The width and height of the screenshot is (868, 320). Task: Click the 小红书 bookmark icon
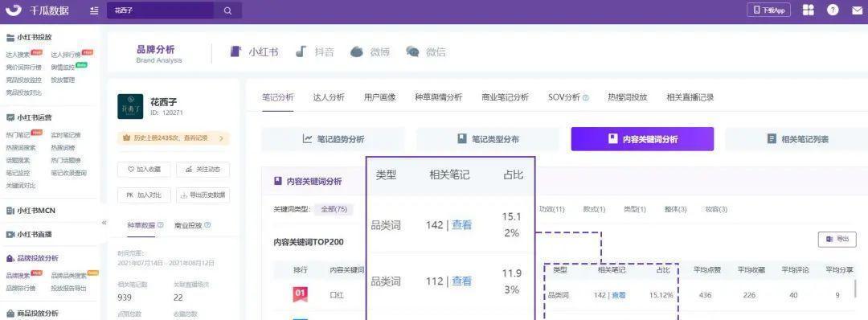236,52
